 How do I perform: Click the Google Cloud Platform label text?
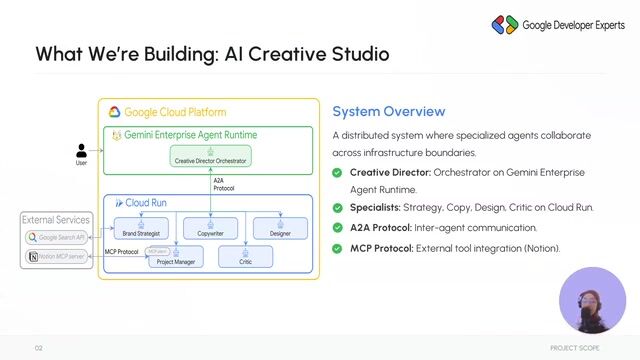point(175,112)
